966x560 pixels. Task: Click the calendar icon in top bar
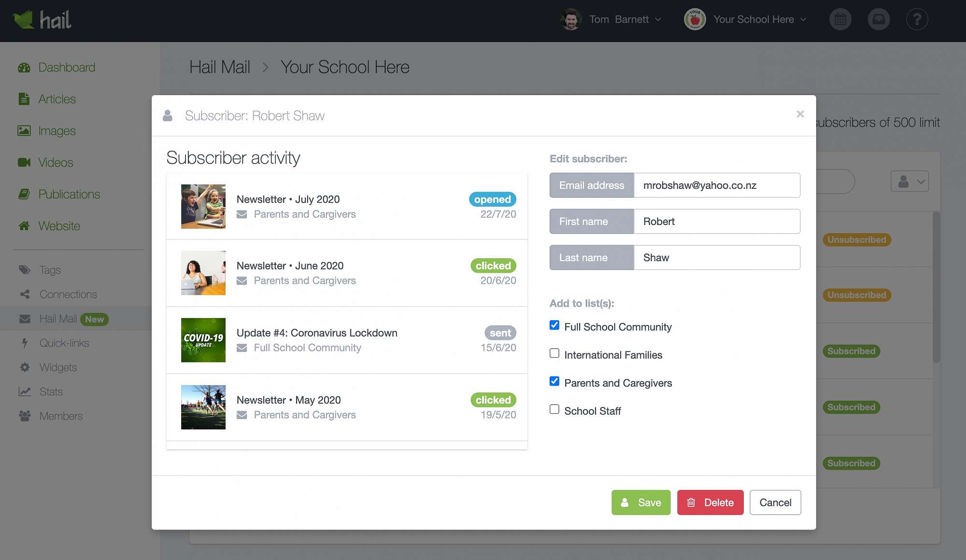tap(840, 20)
